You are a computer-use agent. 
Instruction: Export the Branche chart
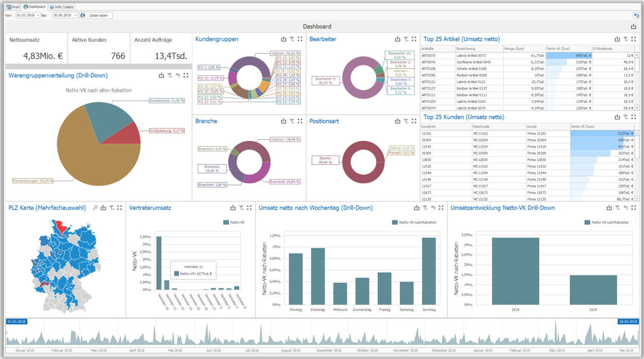(283, 121)
